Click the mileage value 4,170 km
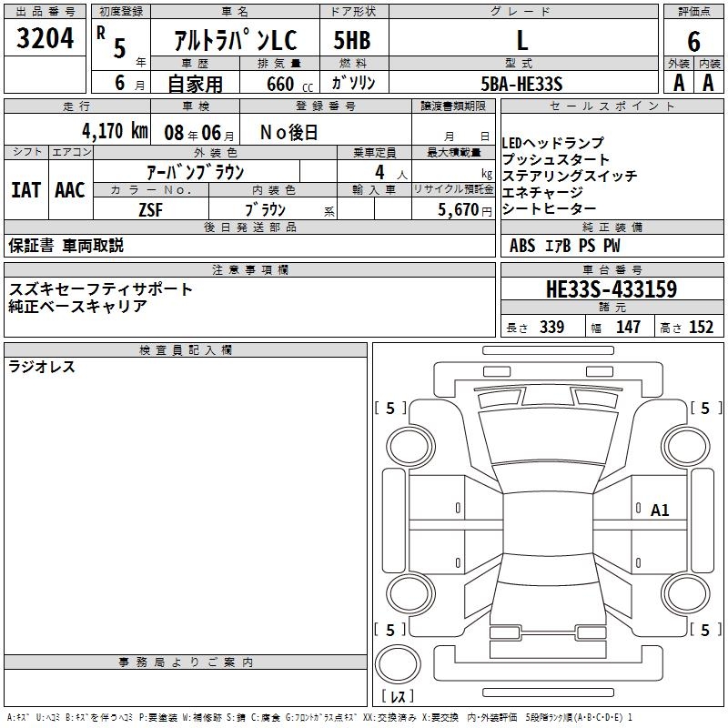This screenshot has height=728, width=728. coord(115,131)
